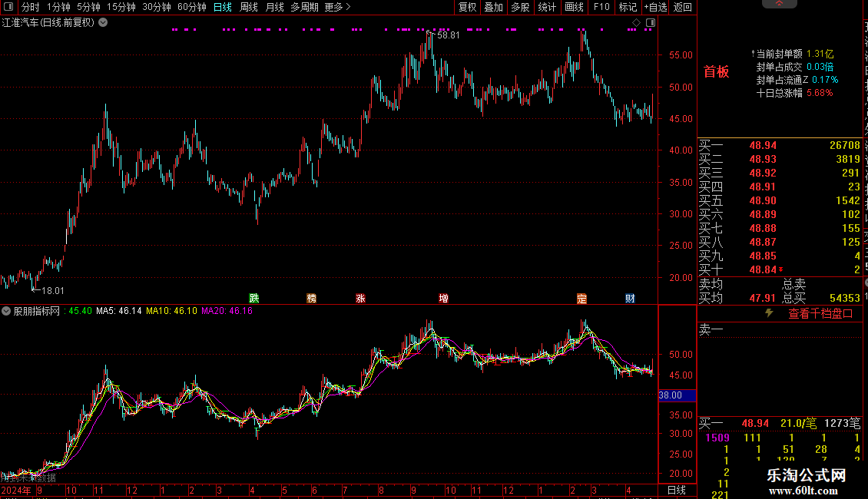Screen dimensions: 868x499
Task: Select the 周线 weekly tab
Action: click(249, 7)
